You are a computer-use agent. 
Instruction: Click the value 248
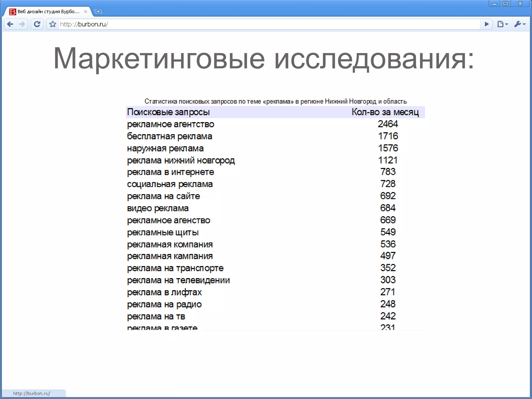pyautogui.click(x=388, y=304)
